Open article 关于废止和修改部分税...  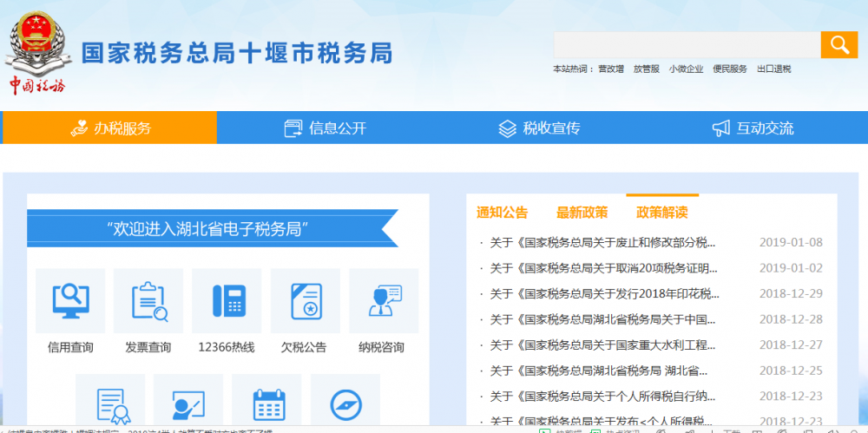pyautogui.click(x=602, y=242)
